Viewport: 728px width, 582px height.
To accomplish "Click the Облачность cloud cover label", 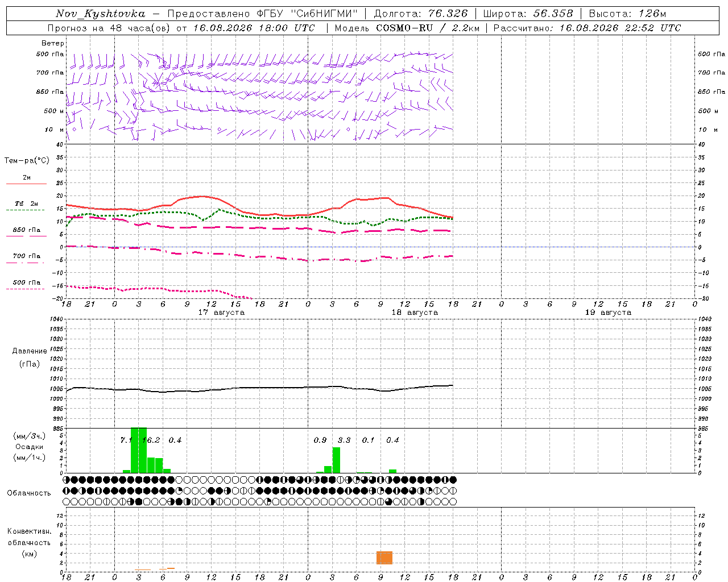I will point(29,493).
